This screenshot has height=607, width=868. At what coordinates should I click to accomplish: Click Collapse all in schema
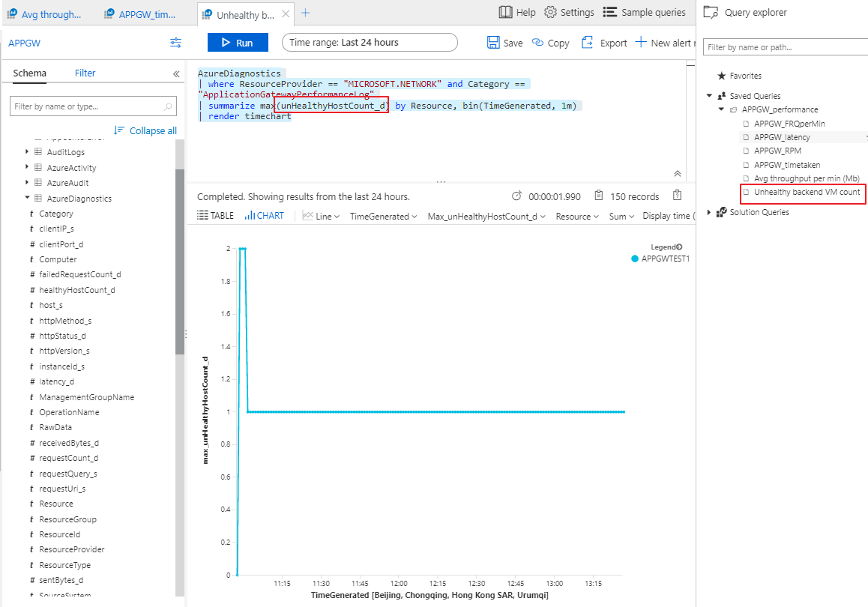(145, 130)
